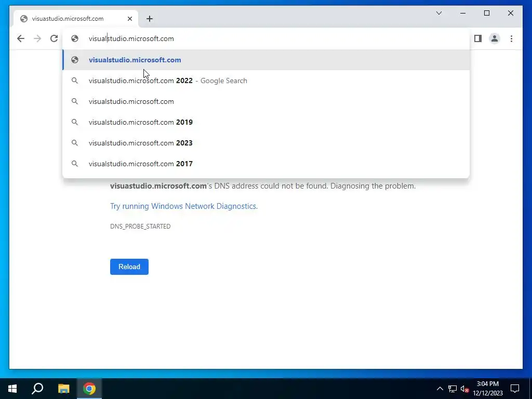Open the network status tray icon
The height and width of the screenshot is (399, 532).
point(453,389)
